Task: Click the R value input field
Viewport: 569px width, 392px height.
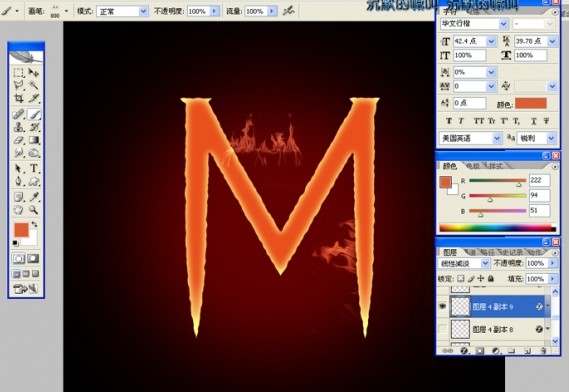Action: [539, 180]
